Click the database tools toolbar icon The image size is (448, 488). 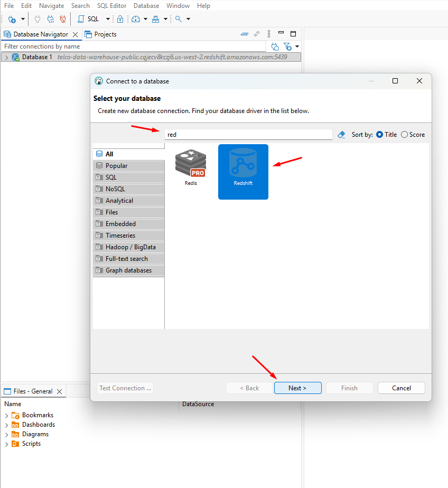156,20
